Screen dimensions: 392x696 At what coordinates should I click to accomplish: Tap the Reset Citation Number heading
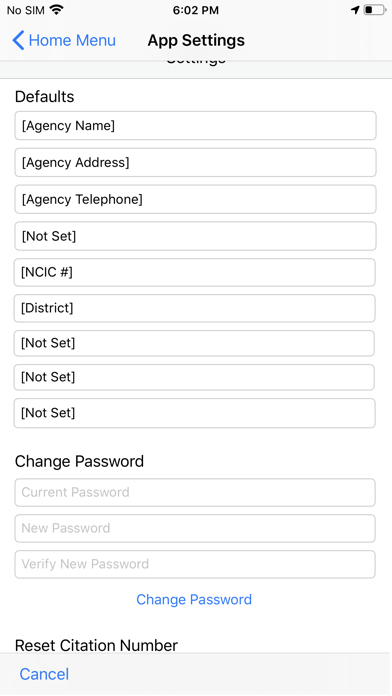(96, 645)
